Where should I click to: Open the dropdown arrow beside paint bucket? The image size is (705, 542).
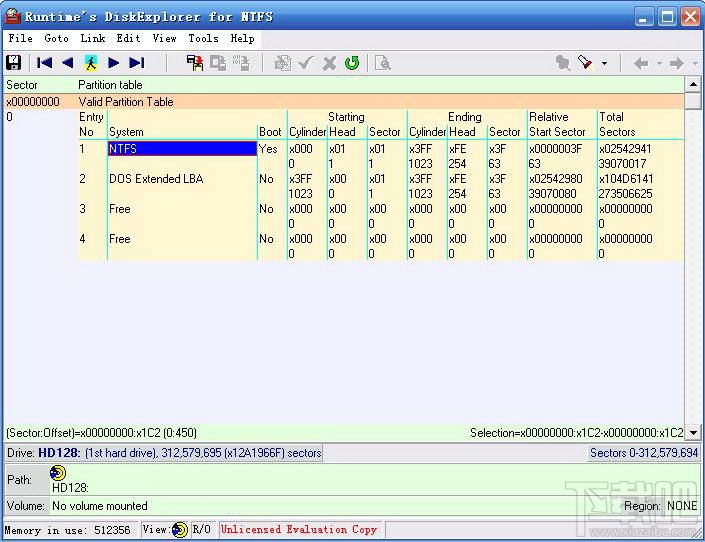(x=604, y=64)
